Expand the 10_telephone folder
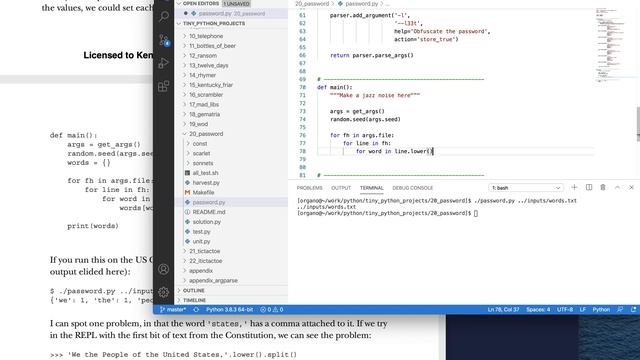 pyautogui.click(x=206, y=36)
